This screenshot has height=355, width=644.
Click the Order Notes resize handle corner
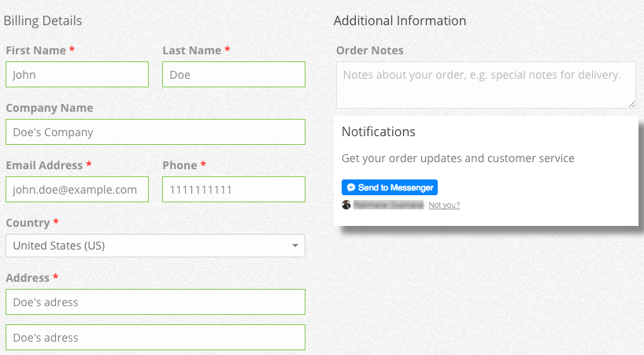coord(631,104)
